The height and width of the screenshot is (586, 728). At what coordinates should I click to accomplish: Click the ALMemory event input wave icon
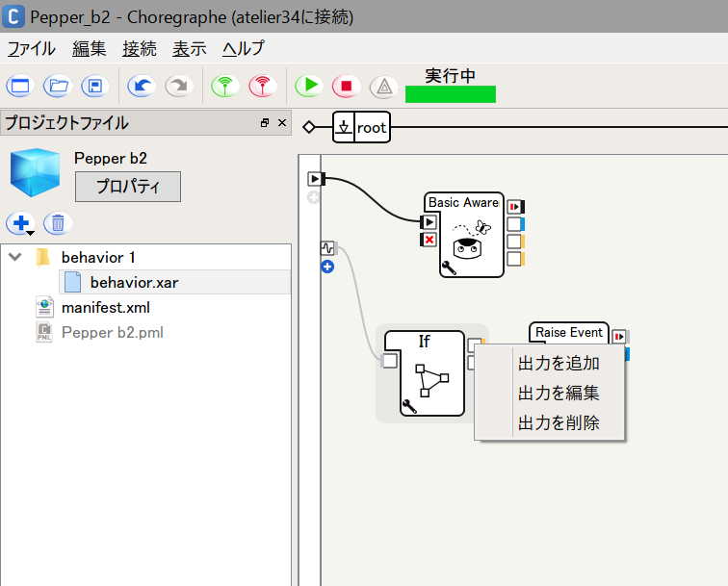coord(327,248)
